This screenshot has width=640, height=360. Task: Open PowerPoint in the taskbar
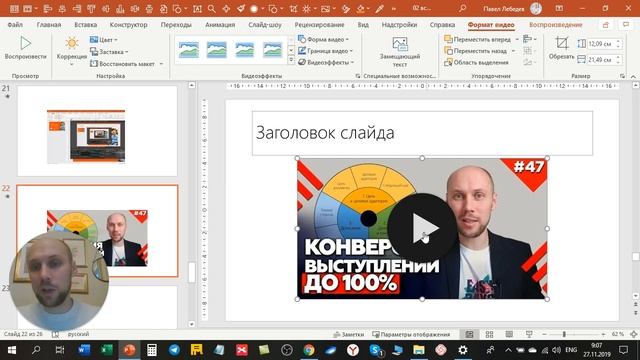(129, 350)
